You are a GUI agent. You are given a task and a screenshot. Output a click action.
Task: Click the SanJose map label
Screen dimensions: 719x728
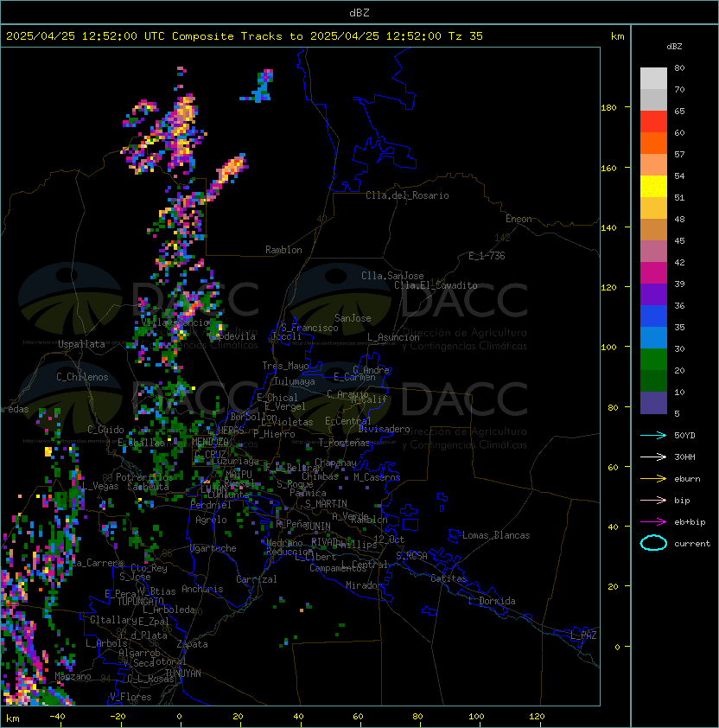(x=353, y=318)
